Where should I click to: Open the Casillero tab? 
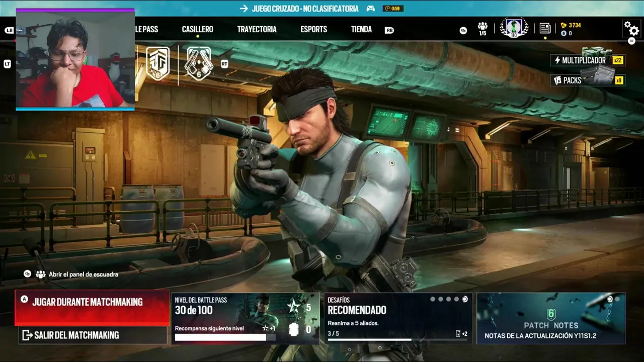click(197, 29)
